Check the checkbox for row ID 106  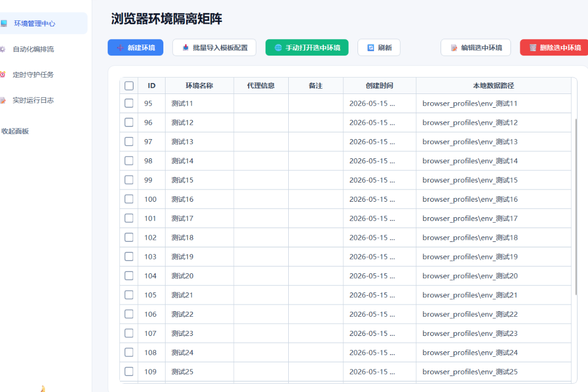click(x=129, y=314)
